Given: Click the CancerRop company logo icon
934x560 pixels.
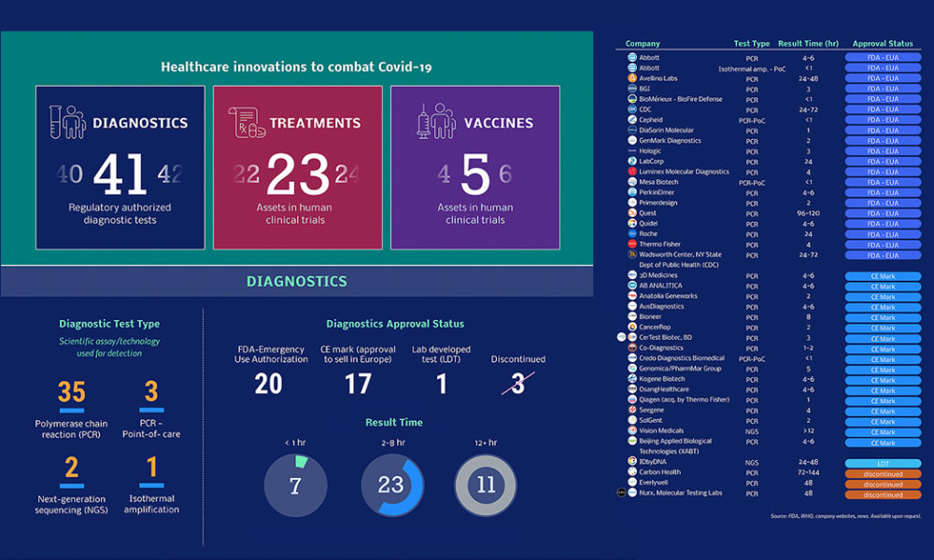Looking at the screenshot, I should coord(632,327).
